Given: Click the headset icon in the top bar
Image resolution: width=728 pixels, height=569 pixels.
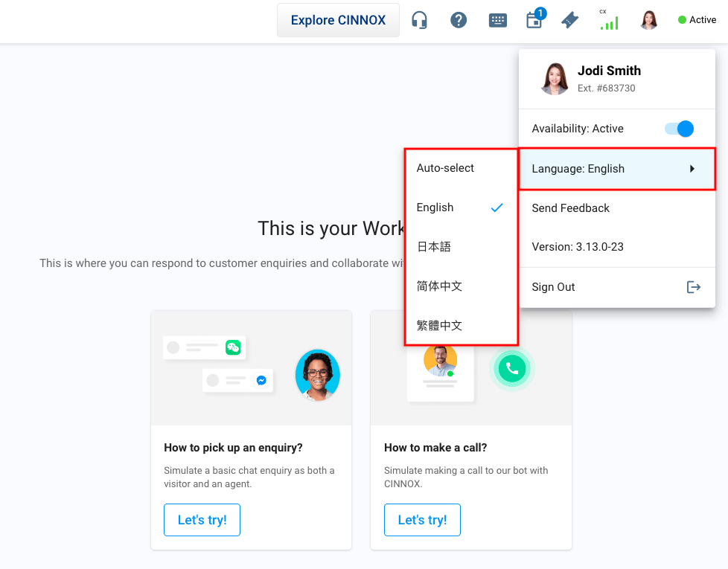Looking at the screenshot, I should click(x=419, y=20).
